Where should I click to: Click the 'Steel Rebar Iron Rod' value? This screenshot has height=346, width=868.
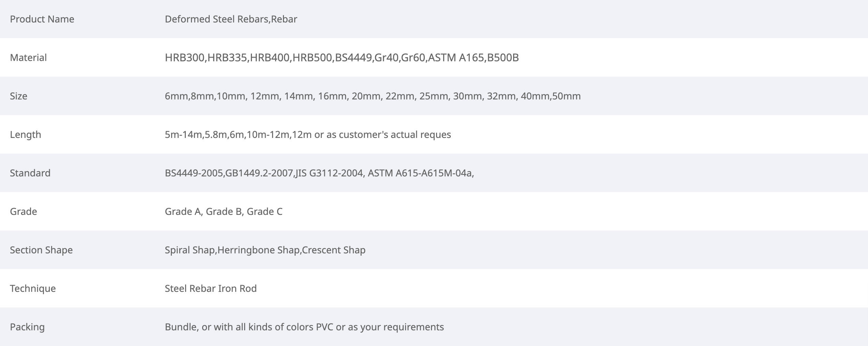pos(211,288)
